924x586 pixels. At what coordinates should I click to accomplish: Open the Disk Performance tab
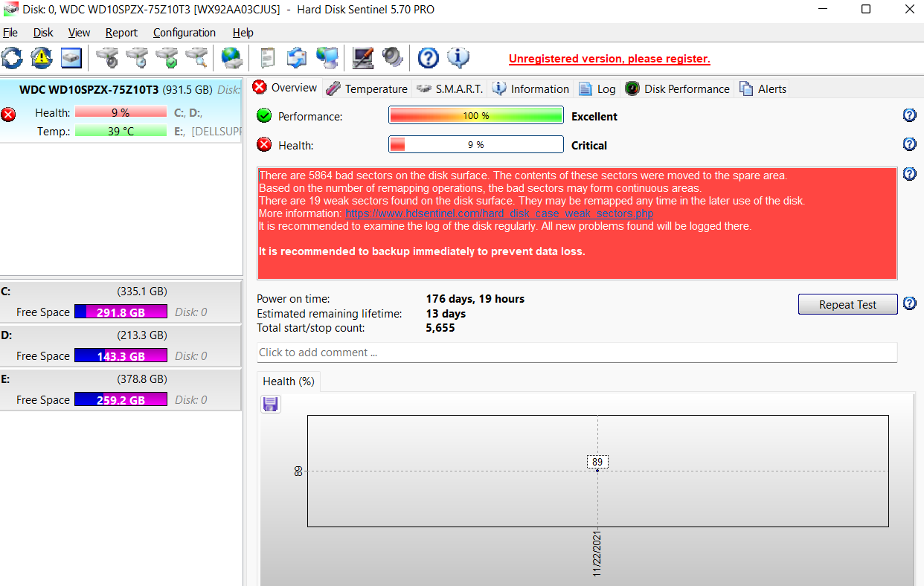click(x=678, y=88)
